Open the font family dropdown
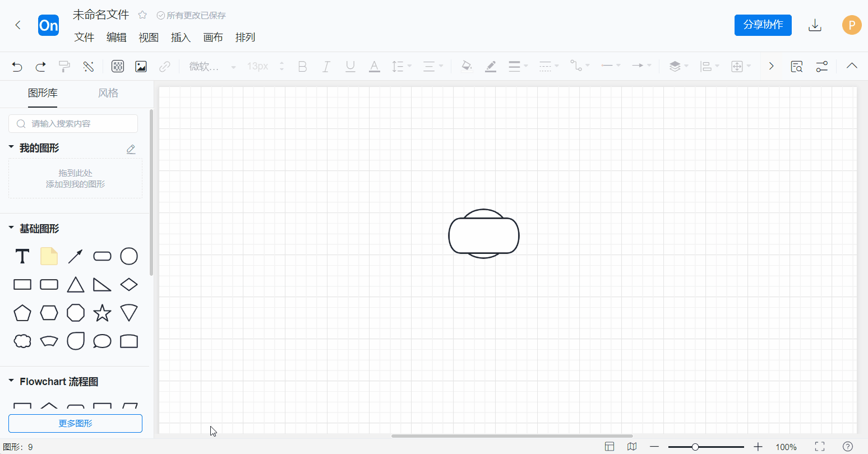 213,67
